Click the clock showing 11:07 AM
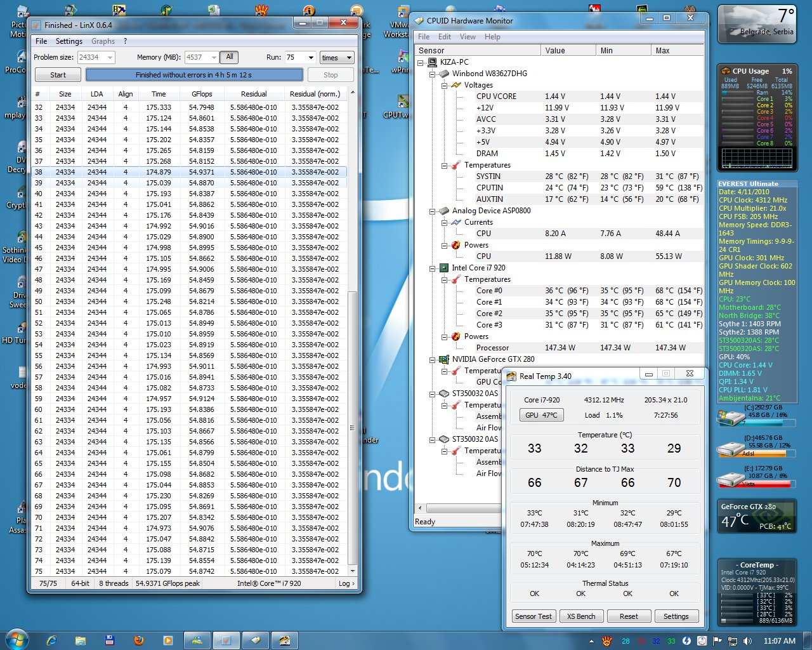812x650 pixels. [x=779, y=641]
